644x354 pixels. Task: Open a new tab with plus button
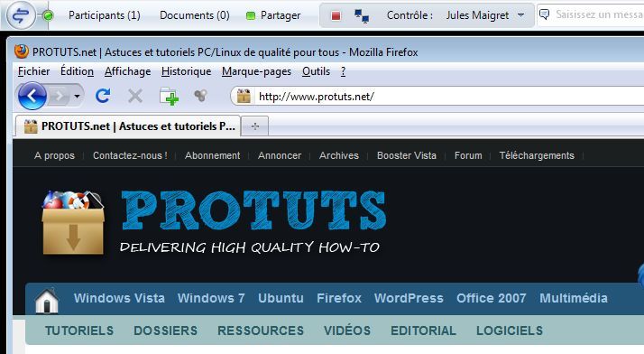pos(255,126)
